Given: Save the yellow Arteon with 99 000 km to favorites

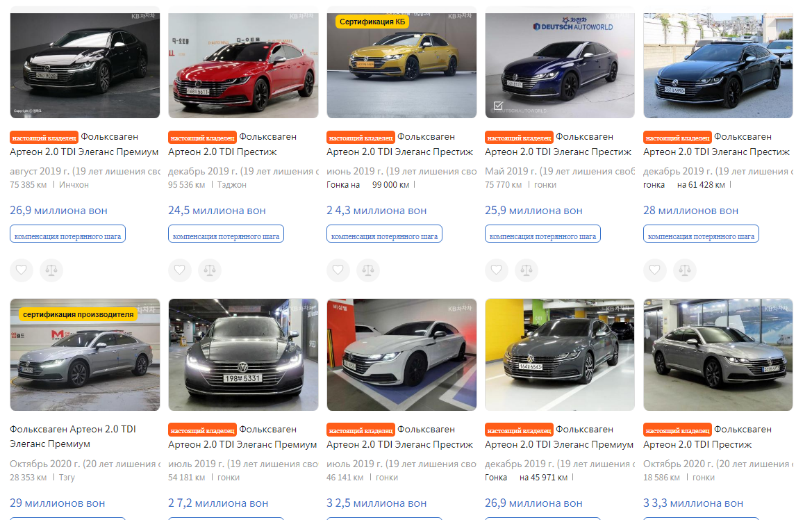Looking at the screenshot, I should click(x=338, y=270).
